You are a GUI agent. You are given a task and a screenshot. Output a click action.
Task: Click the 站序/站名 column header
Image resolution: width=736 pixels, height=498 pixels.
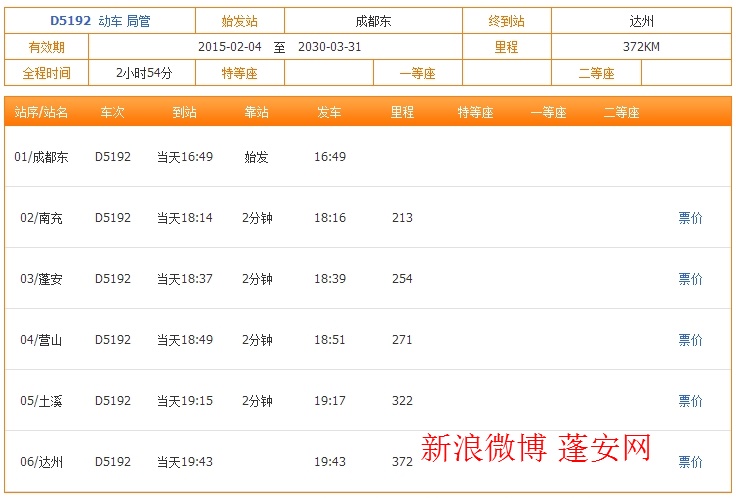pos(42,113)
